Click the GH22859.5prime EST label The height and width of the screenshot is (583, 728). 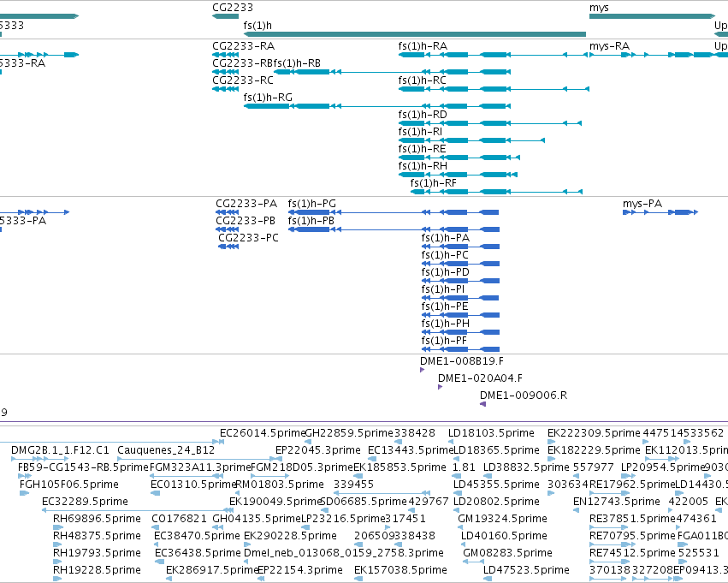(x=349, y=433)
